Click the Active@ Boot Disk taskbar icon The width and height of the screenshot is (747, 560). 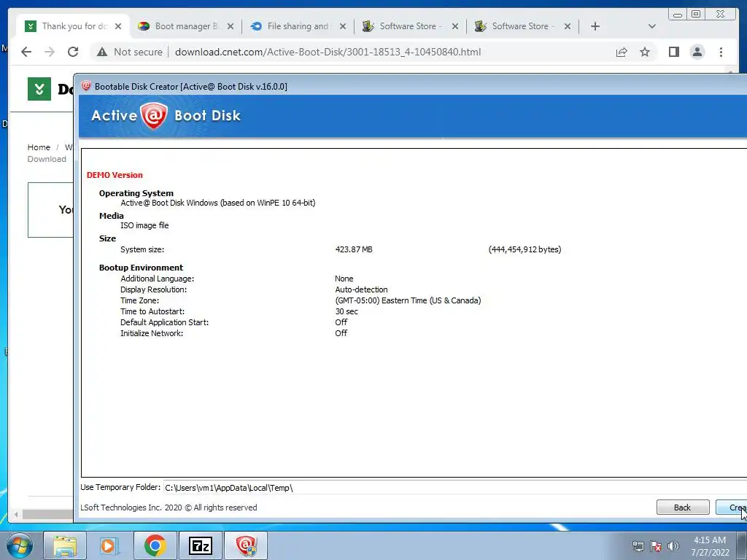[x=246, y=545]
